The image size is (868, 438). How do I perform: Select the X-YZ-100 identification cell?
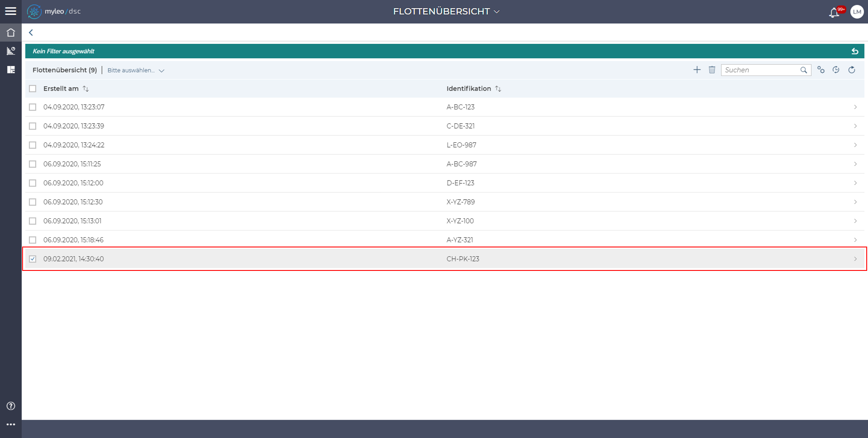(460, 221)
